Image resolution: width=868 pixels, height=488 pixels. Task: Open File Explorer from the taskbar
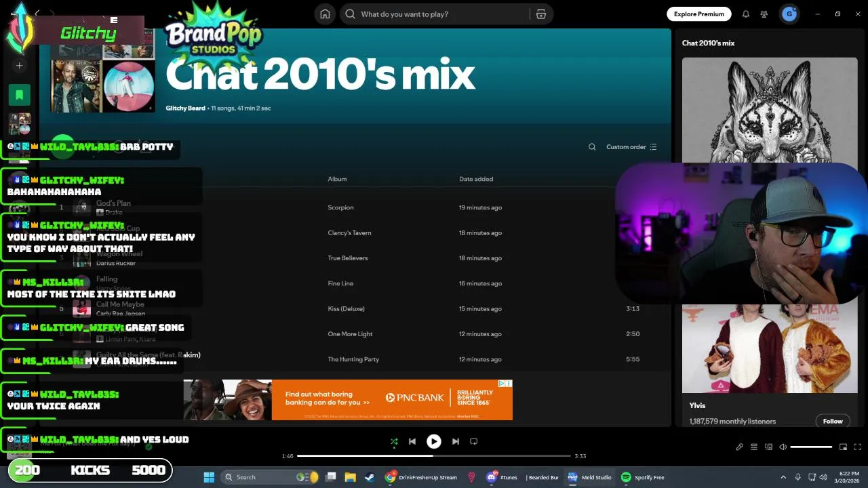(x=350, y=477)
